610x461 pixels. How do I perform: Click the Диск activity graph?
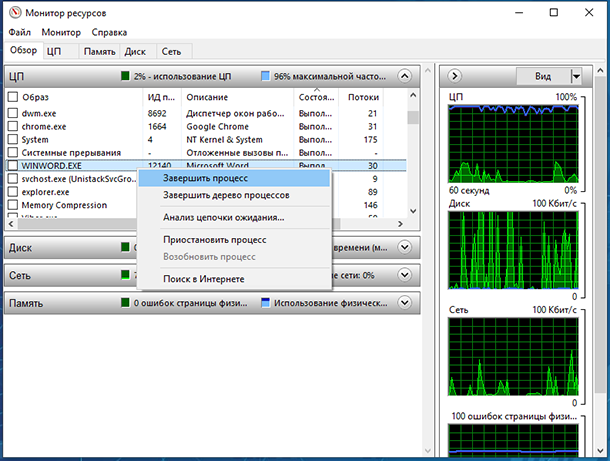513,250
